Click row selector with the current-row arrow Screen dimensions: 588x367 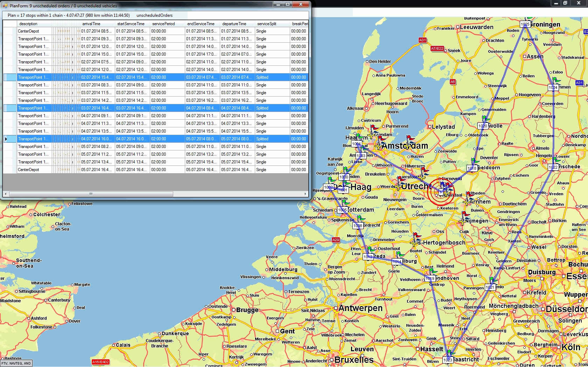coord(6,139)
